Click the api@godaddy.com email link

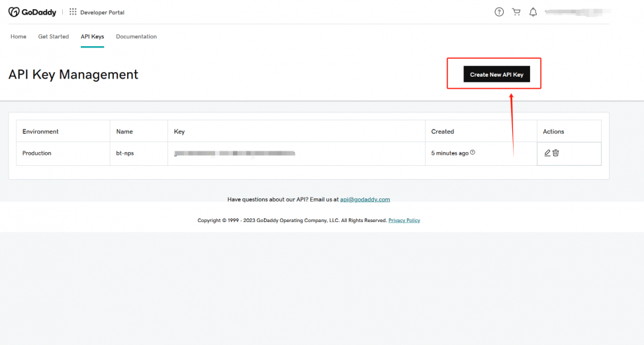pos(365,200)
